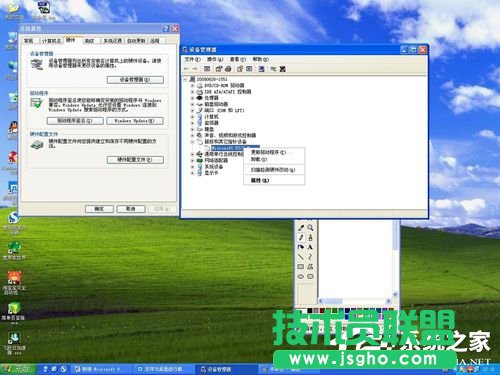Click the Paint vertical scrollbar
The image size is (500, 375).
[395, 258]
